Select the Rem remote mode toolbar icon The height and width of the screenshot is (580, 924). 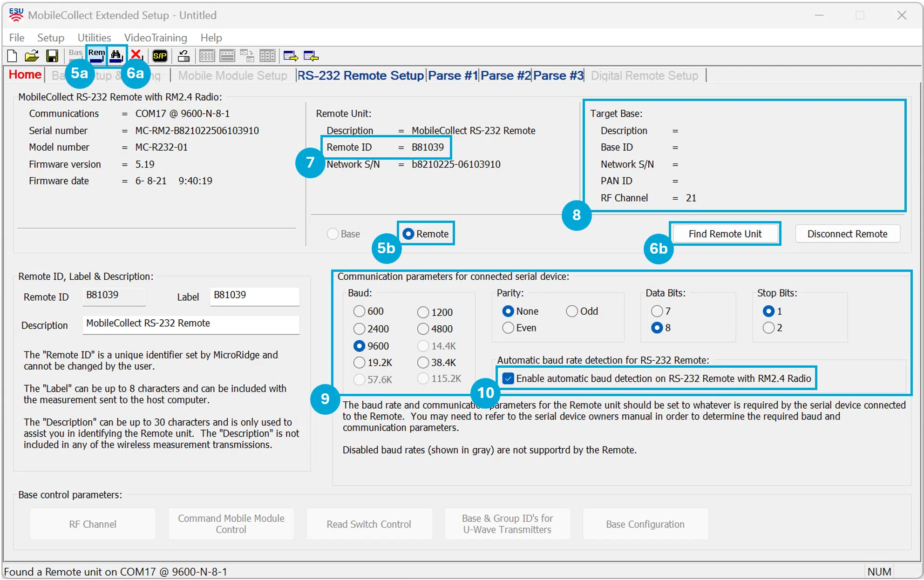(96, 55)
